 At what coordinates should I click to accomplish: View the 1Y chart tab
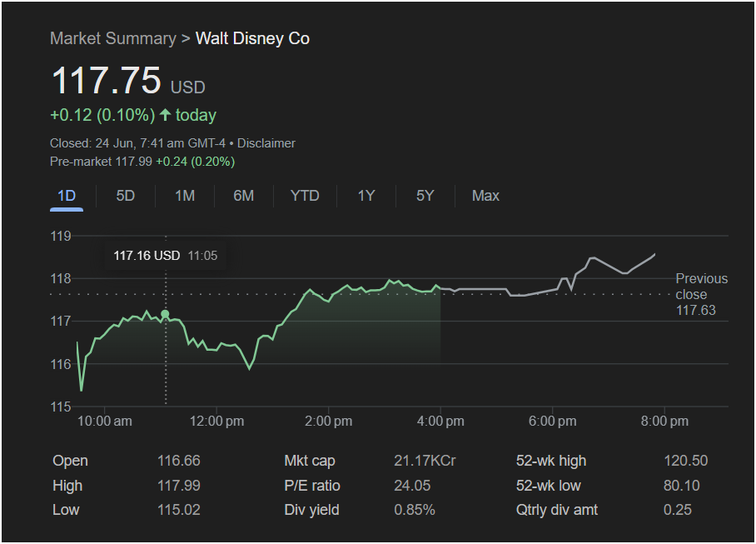(366, 196)
